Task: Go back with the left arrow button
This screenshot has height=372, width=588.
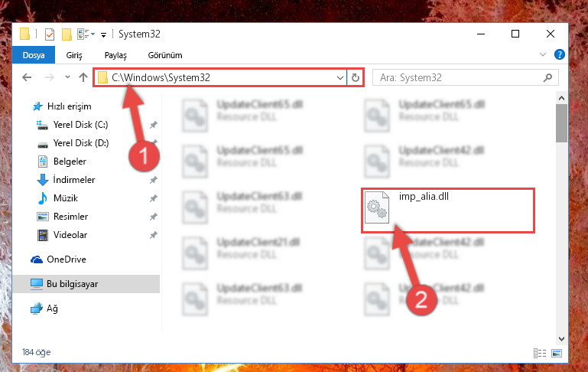Action: [x=27, y=77]
